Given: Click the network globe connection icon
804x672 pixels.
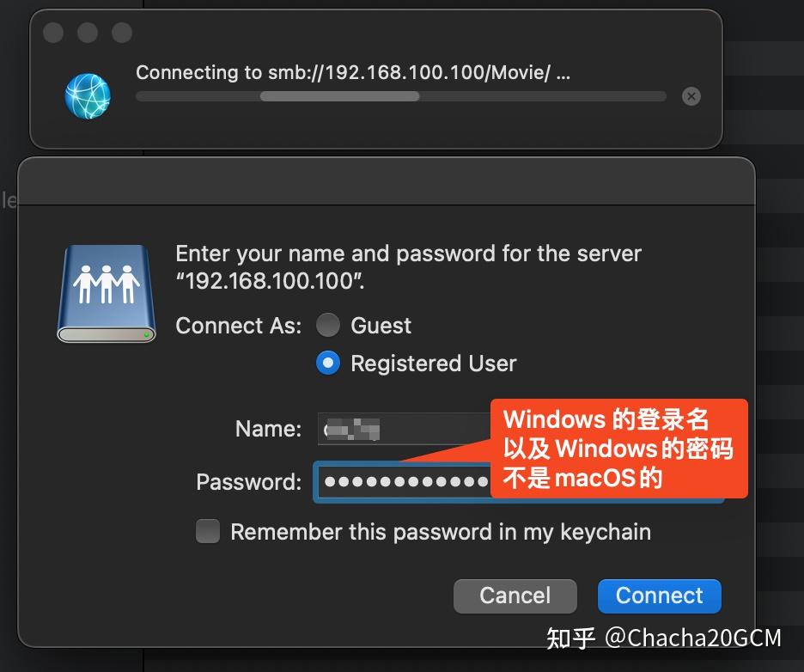Looking at the screenshot, I should (88, 96).
